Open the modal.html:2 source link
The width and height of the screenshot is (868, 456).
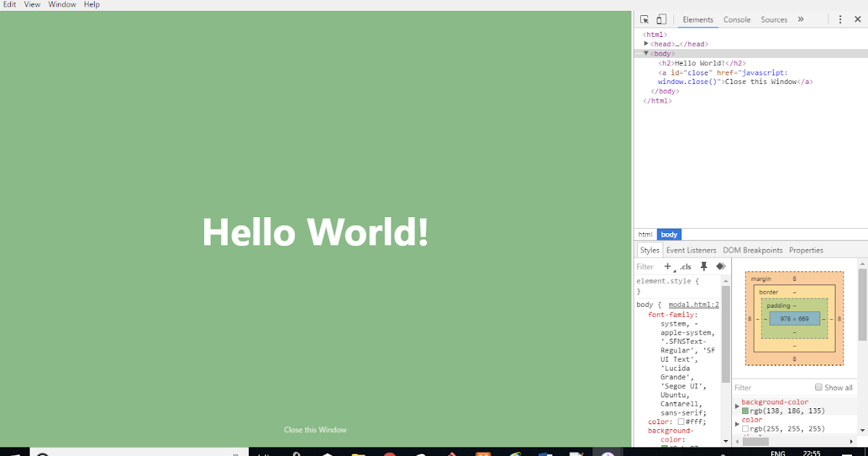693,304
